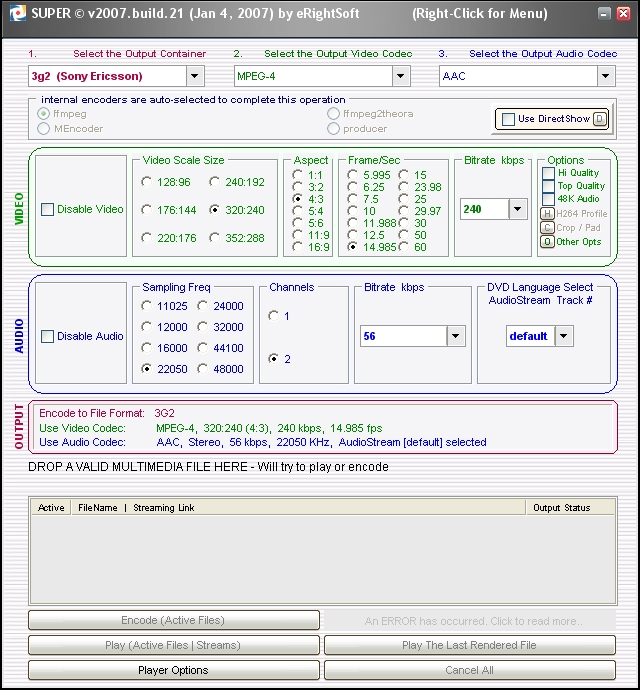Image resolution: width=640 pixels, height=690 pixels.
Task: Select 32000 sampling frequency
Action: tap(202, 327)
